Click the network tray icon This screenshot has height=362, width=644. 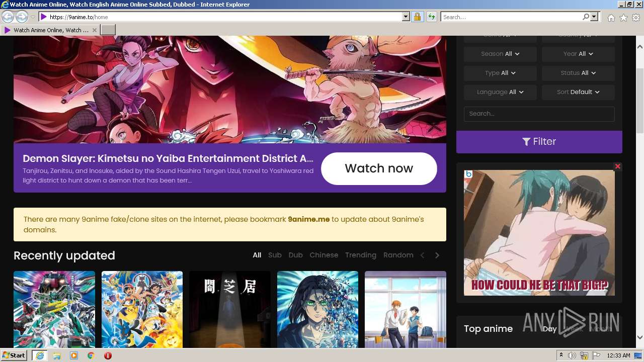(584, 355)
